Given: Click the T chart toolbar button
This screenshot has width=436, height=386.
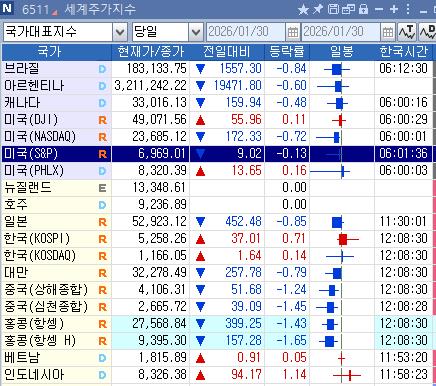Looking at the screenshot, I should click(407, 32).
